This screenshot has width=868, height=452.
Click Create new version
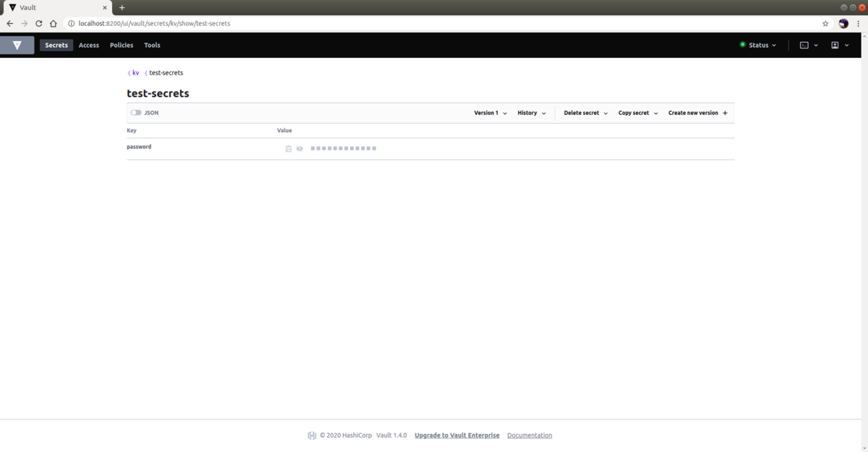coord(698,113)
